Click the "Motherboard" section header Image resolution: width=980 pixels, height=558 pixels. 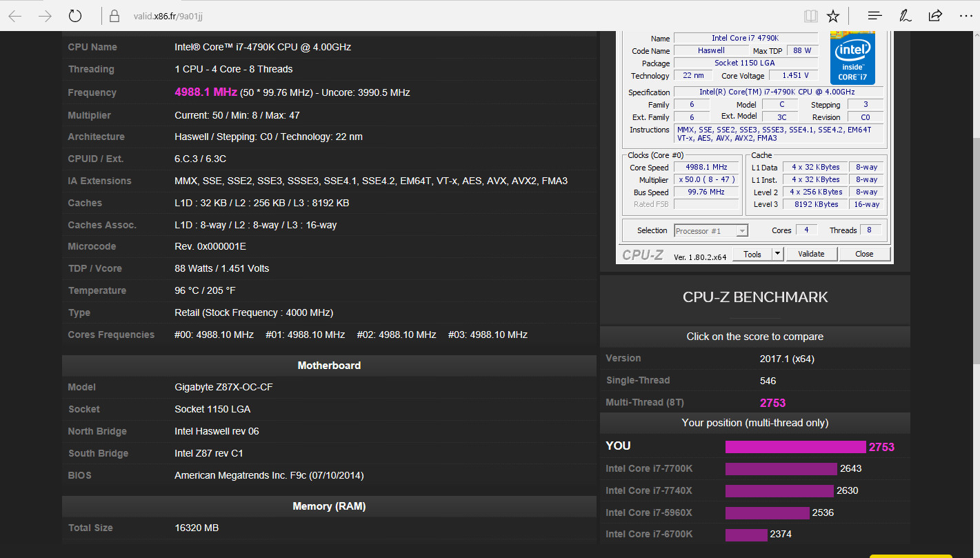[x=329, y=366]
